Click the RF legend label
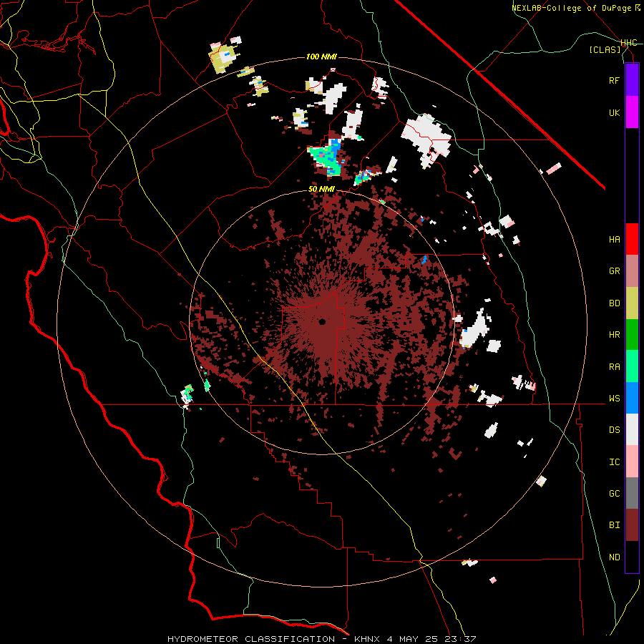644x644 pixels. (614, 80)
